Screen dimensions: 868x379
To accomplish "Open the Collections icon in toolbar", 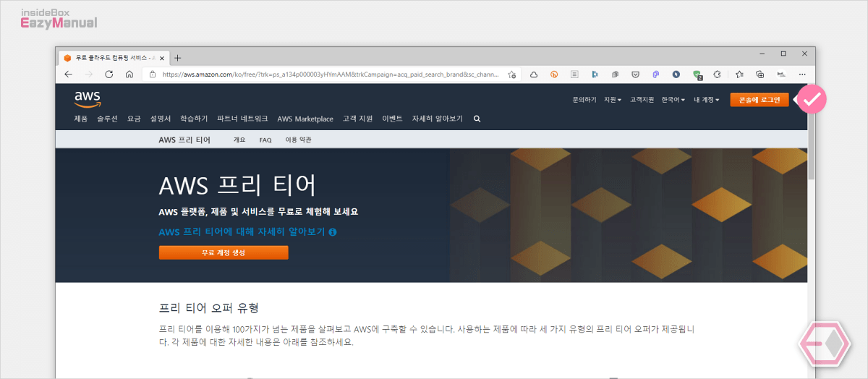I will 759,74.
